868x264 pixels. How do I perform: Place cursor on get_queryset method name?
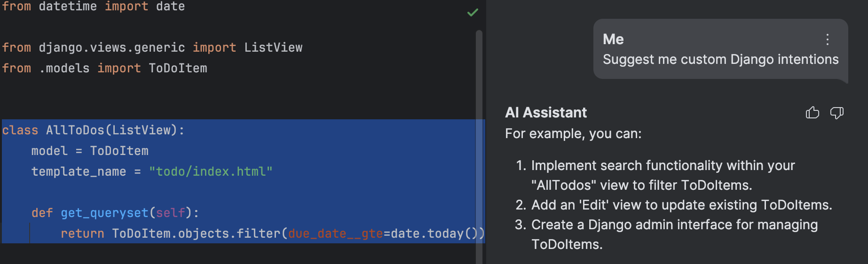pyautogui.click(x=104, y=213)
